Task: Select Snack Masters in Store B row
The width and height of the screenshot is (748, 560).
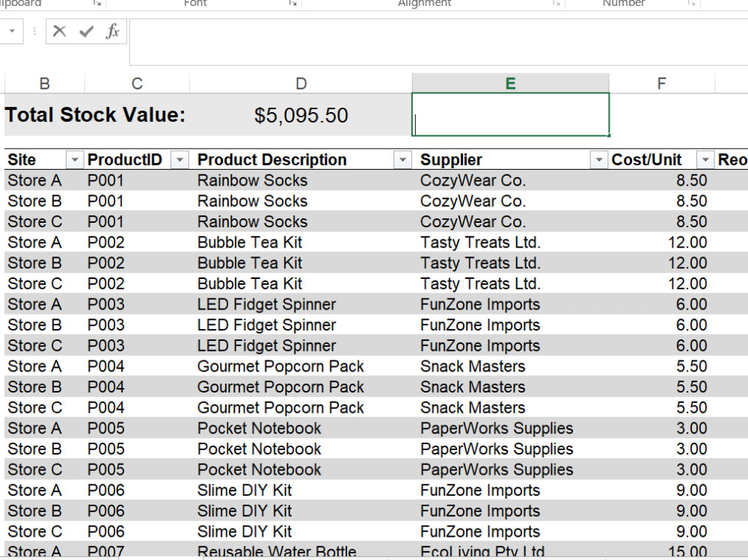Action: click(x=511, y=387)
